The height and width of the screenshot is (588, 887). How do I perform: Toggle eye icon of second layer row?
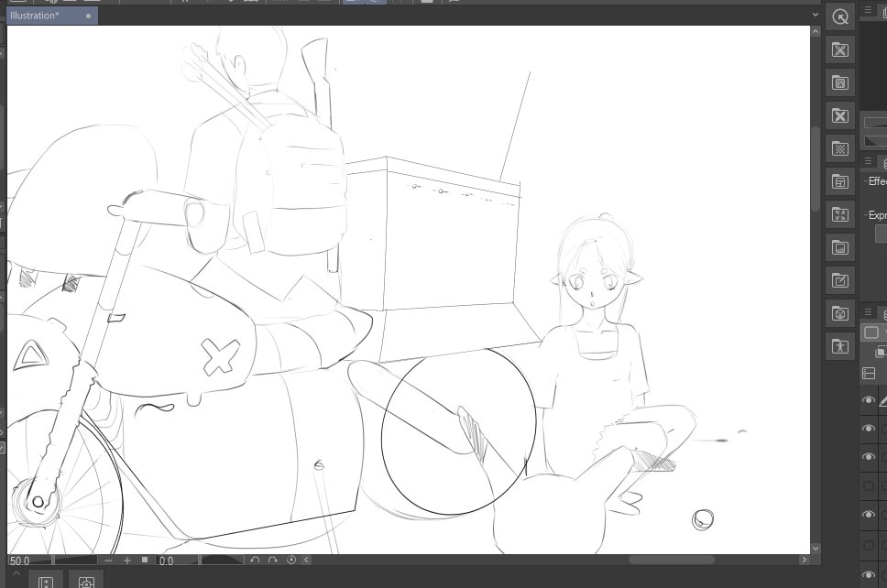point(869,429)
